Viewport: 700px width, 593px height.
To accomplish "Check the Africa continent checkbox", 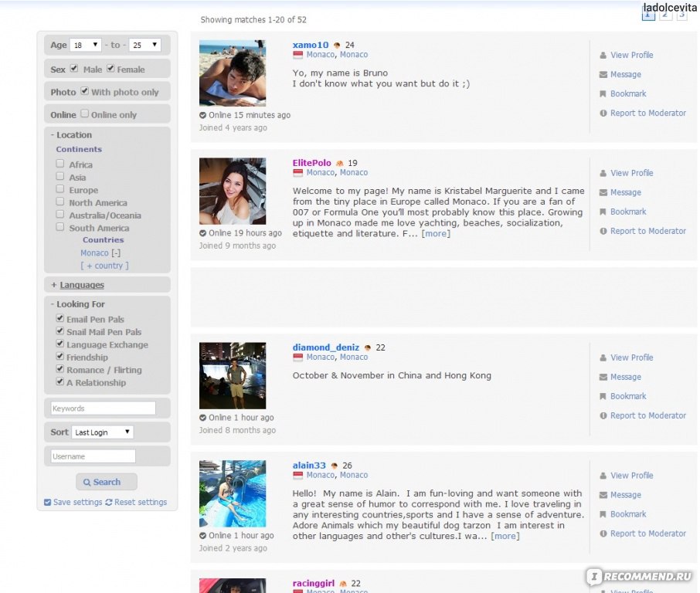I will pos(59,164).
